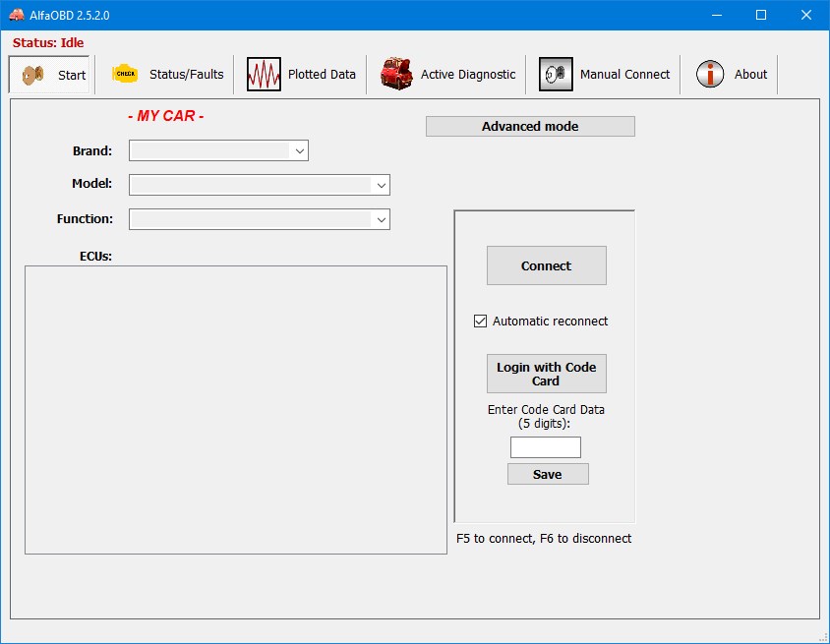This screenshot has width=830, height=644.
Task: Click the F5 to connect hint text
Action: coord(544,539)
